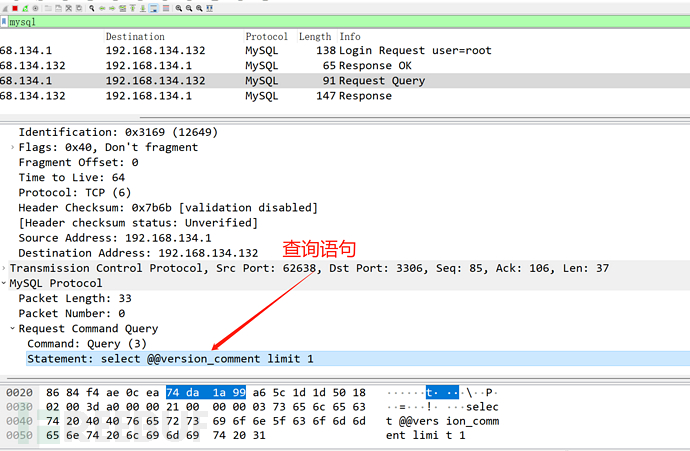
Task: Select the Destination Address: 192.168.134.132 field
Action: [x=138, y=253]
